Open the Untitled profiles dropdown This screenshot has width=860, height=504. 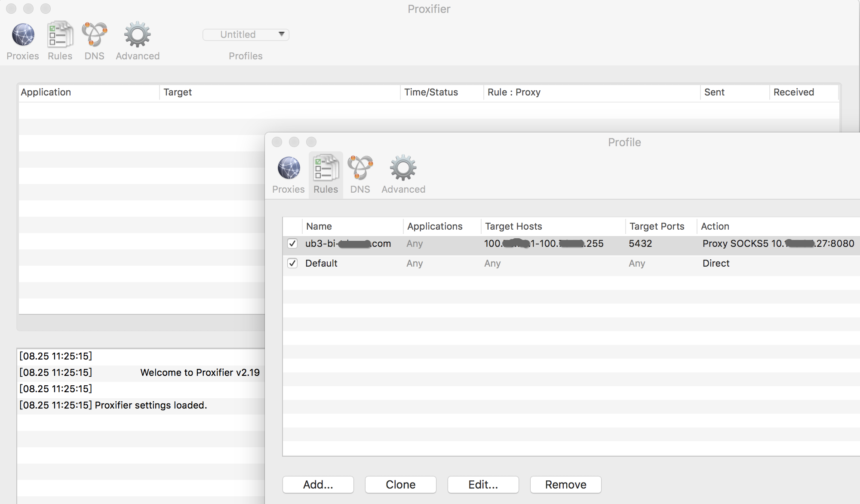click(x=246, y=34)
